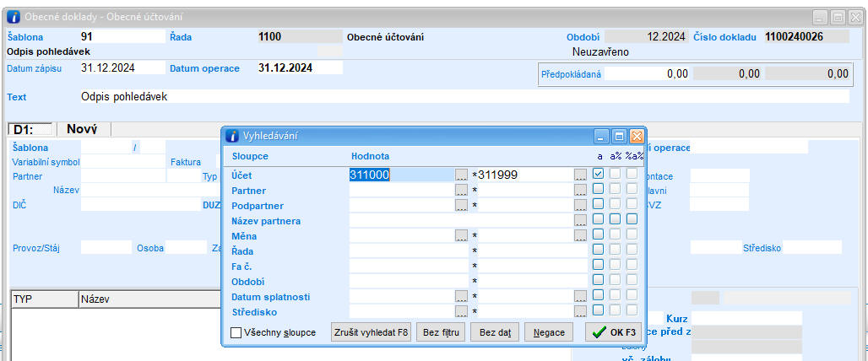
Task: Switch to the Nový tab
Action: point(82,129)
